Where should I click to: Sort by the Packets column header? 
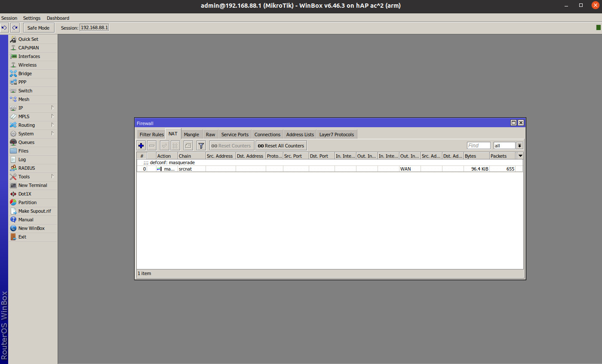click(x=503, y=156)
